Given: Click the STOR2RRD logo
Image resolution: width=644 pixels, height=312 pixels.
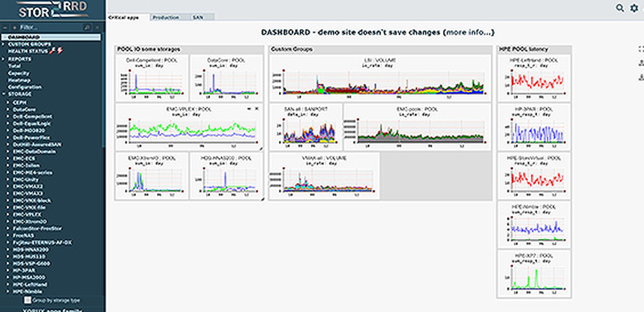Looking at the screenshot, I should 53,10.
